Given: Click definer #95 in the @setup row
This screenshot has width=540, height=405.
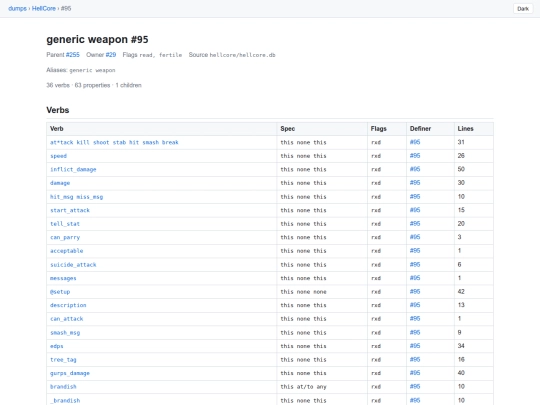Looking at the screenshot, I should tap(415, 291).
